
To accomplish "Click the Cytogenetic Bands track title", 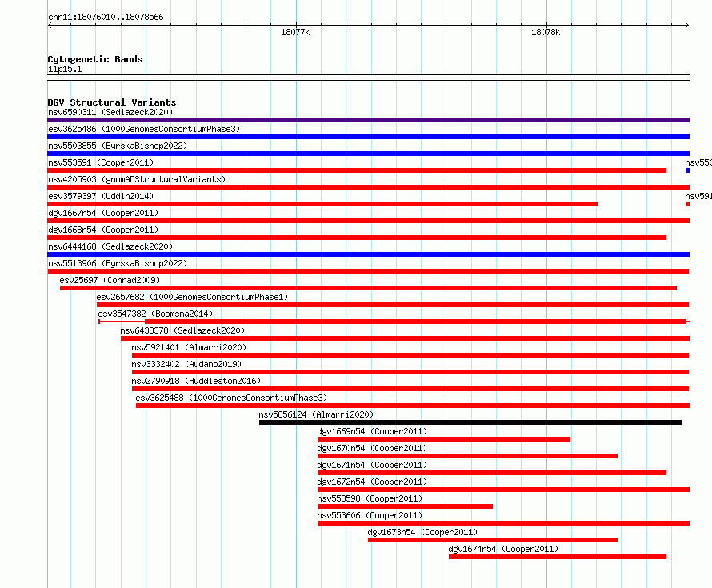I will tap(95, 59).
